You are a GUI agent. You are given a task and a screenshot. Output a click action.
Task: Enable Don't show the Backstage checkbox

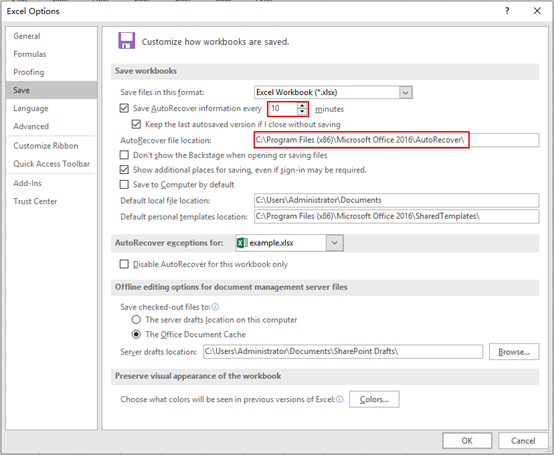124,155
